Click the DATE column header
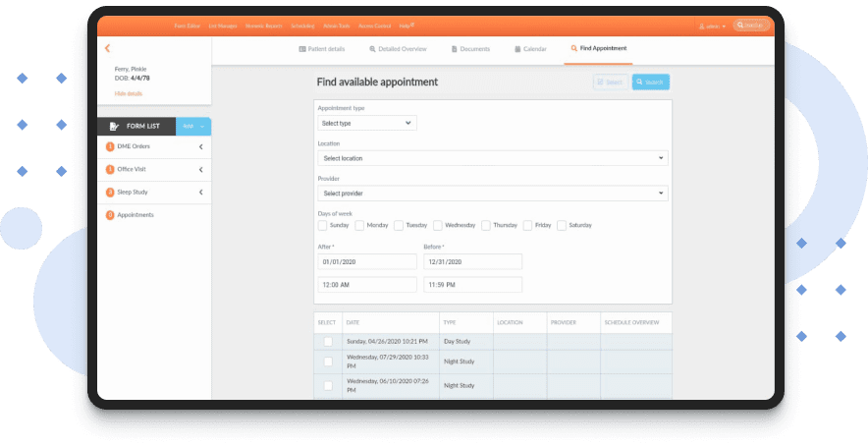The image size is (868, 446). 391,322
